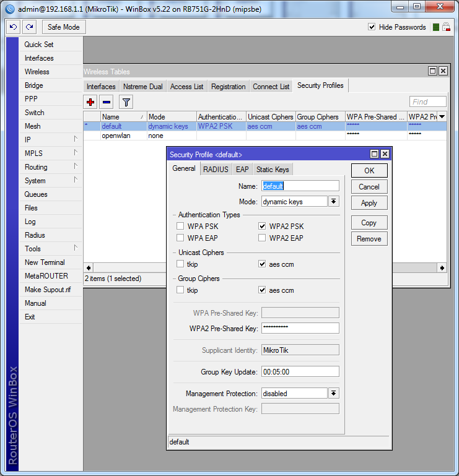Open the Wireless menu item
Screen dimensions: 459x476
pyautogui.click(x=51, y=72)
